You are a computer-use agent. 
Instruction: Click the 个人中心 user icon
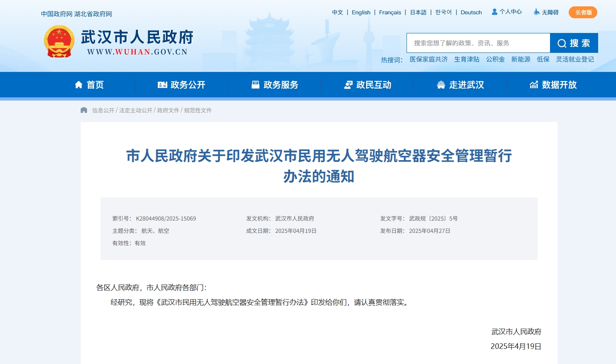[x=494, y=12]
